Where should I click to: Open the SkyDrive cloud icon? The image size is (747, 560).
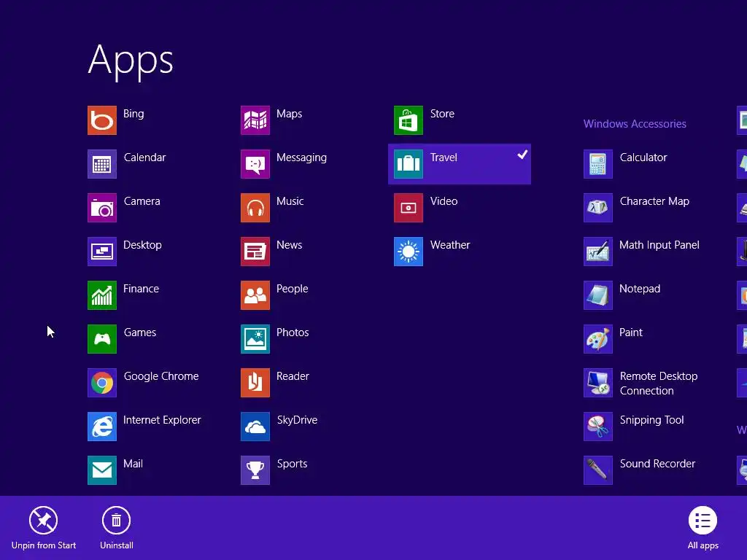tap(255, 427)
